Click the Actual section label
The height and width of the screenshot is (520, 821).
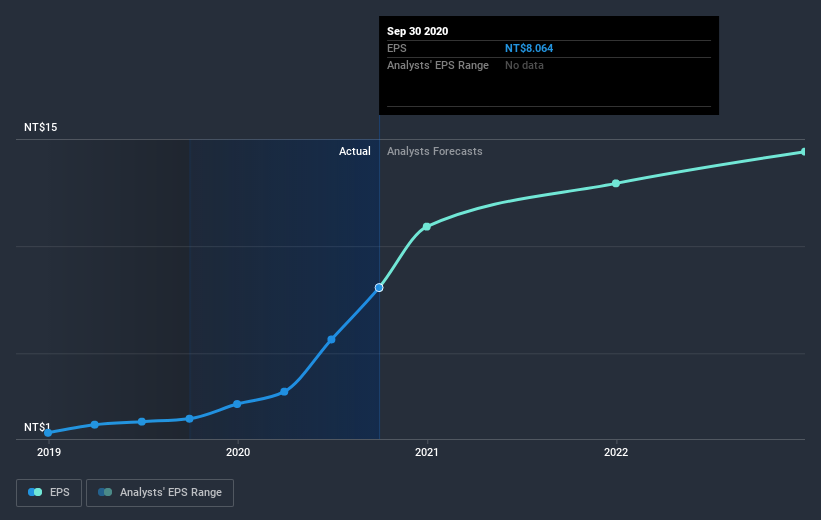coord(354,152)
